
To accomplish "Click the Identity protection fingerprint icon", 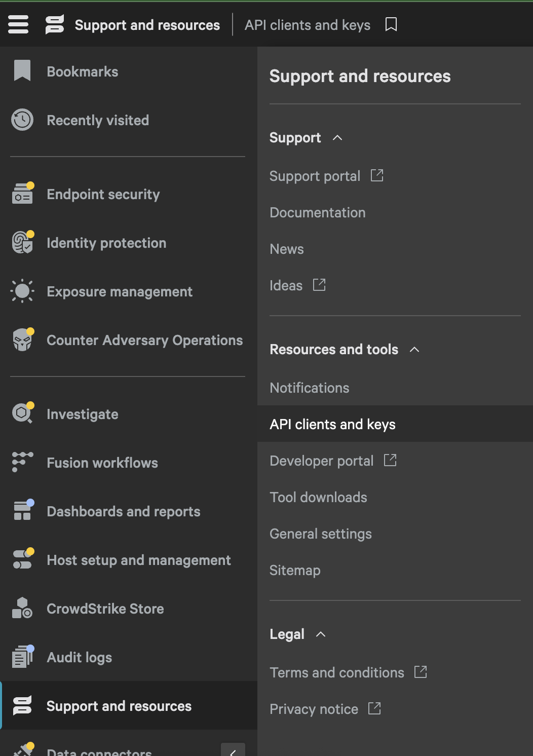I will 22,242.
